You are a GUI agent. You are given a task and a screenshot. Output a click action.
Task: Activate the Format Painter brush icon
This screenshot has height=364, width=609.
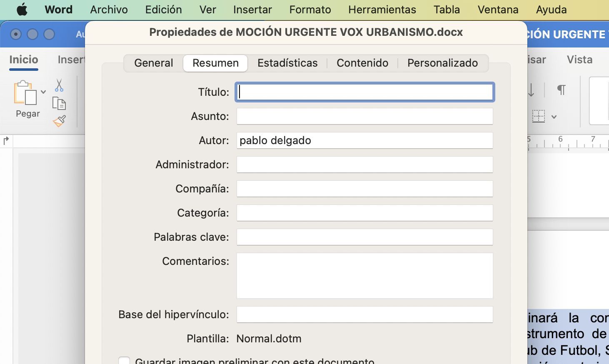[x=59, y=121]
